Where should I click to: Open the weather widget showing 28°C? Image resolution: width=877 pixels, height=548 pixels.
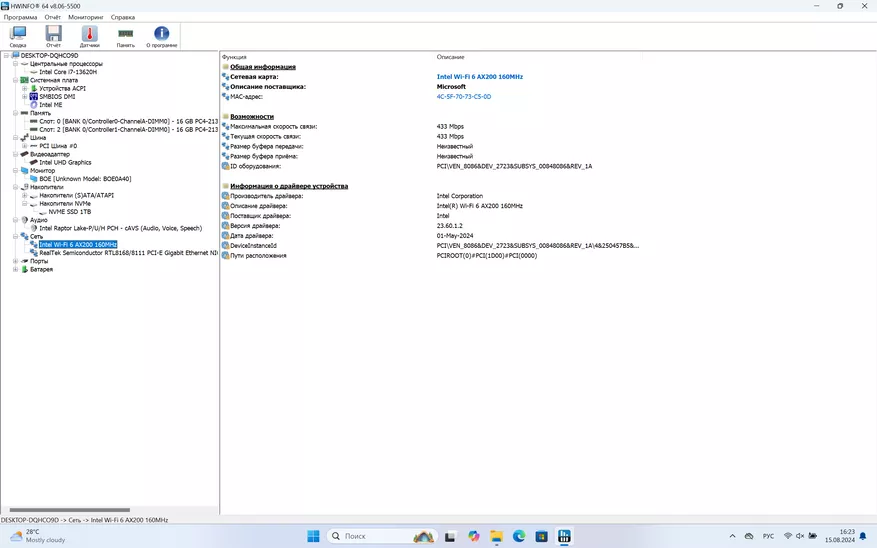point(38,536)
